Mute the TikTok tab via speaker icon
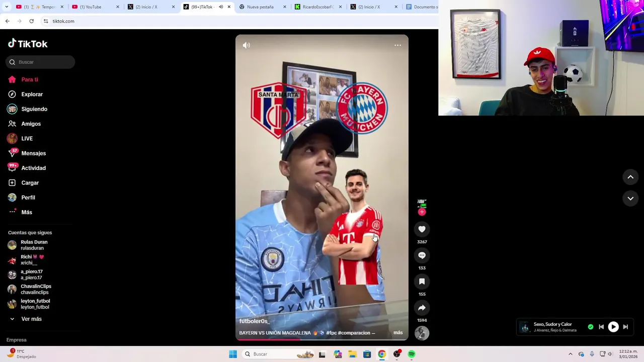 tap(221, 7)
